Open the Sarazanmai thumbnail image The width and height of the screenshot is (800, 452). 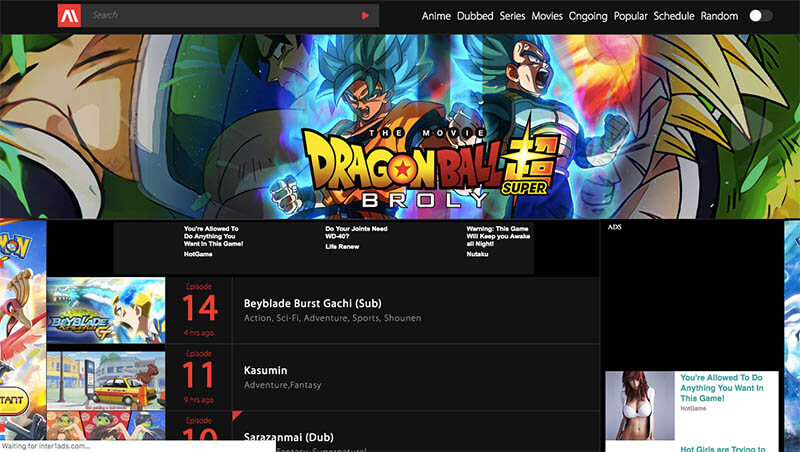[106, 425]
